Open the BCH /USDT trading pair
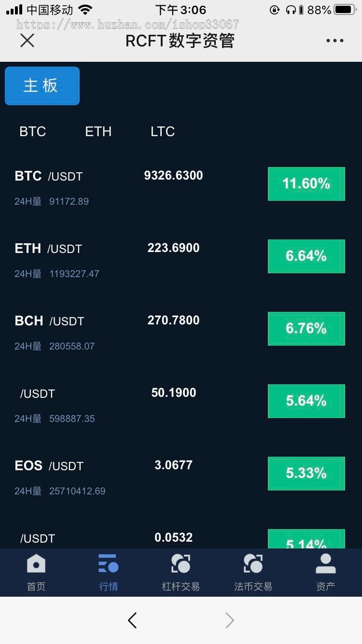The height and width of the screenshot is (644, 362). (49, 321)
